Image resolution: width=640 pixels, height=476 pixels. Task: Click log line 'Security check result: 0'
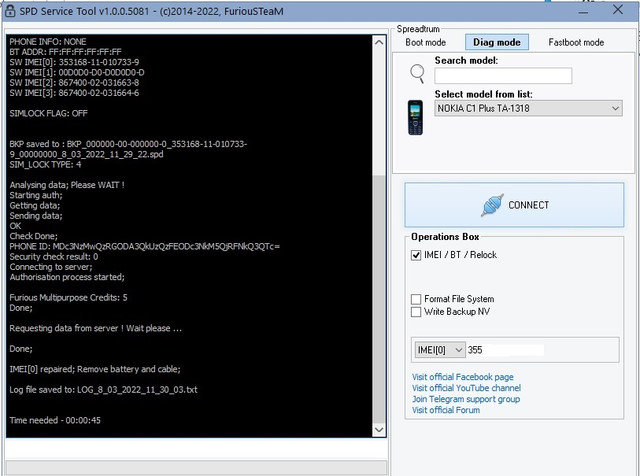pyautogui.click(x=53, y=257)
